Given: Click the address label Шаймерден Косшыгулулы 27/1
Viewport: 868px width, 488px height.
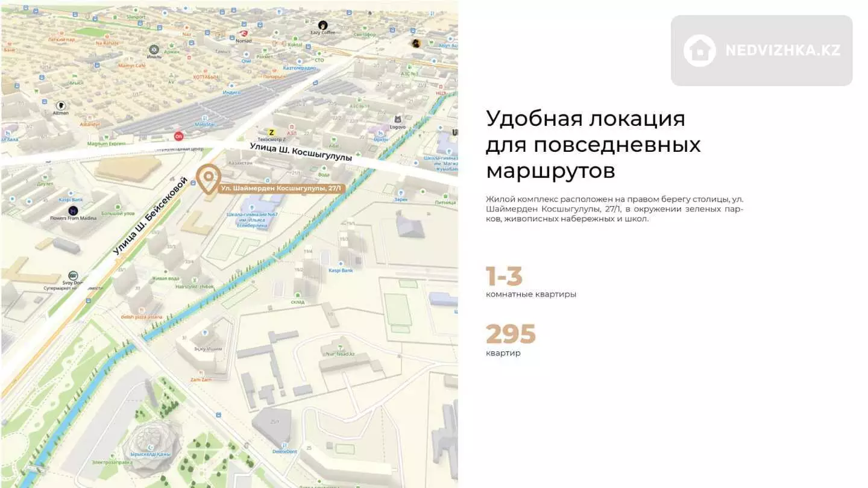Looking at the screenshot, I should click(x=281, y=189).
